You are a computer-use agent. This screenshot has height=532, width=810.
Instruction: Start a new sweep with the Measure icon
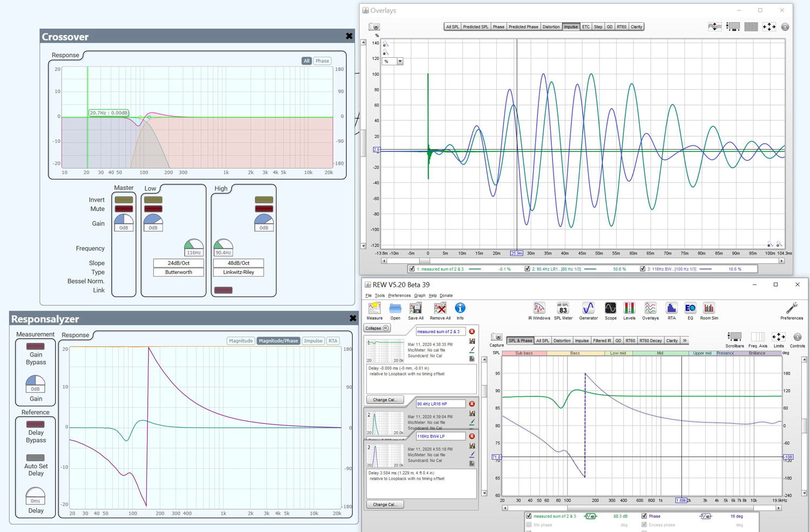coord(374,308)
